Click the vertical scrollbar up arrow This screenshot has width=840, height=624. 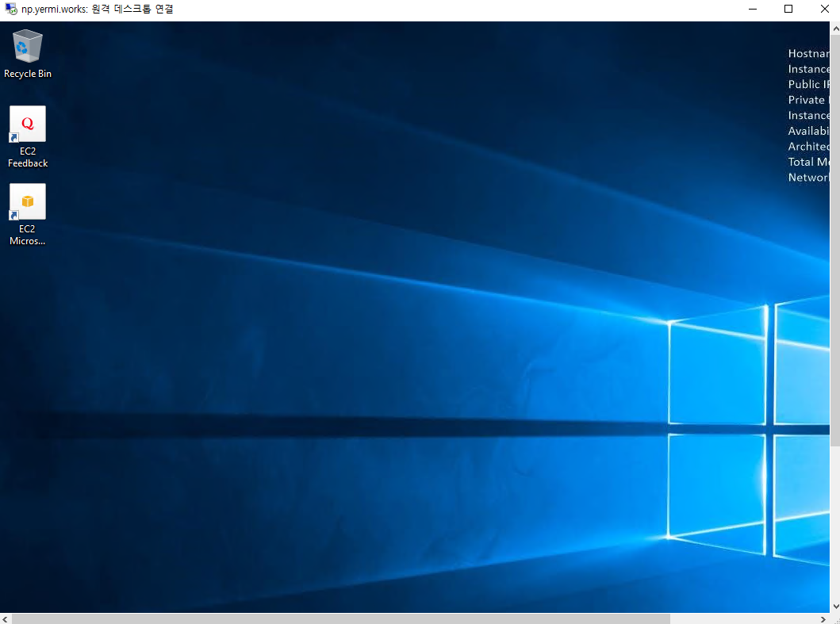click(x=835, y=29)
